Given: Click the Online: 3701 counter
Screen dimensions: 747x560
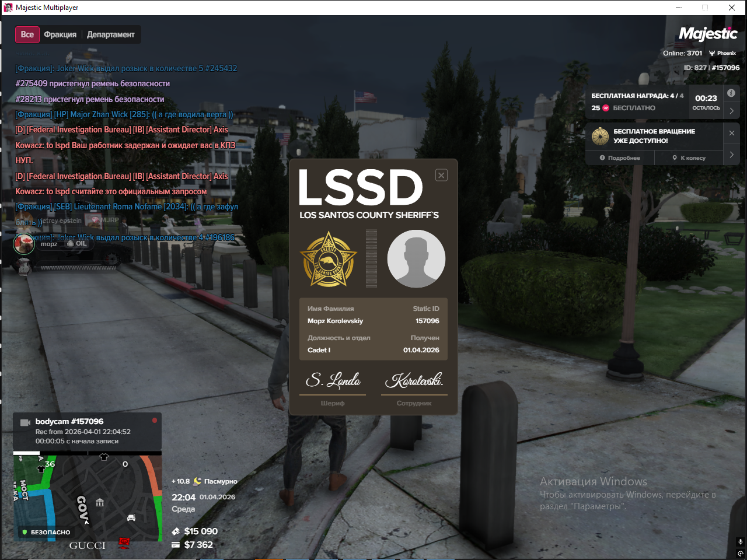Looking at the screenshot, I should pos(682,53).
